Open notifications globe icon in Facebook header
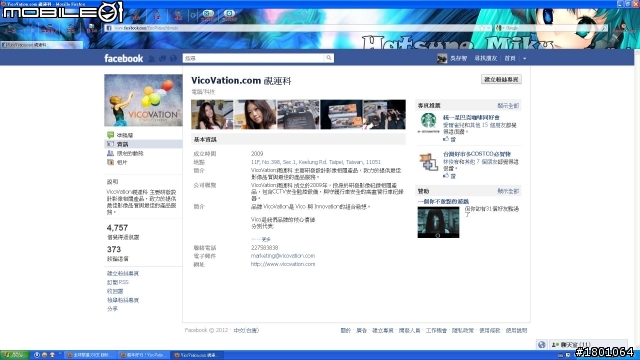 [173, 59]
